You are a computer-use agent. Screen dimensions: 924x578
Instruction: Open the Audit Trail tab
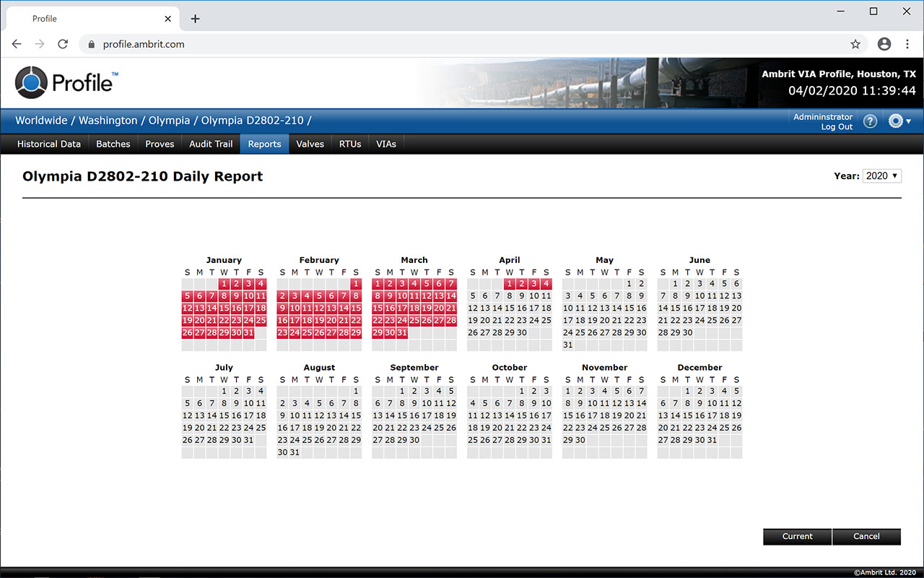211,144
